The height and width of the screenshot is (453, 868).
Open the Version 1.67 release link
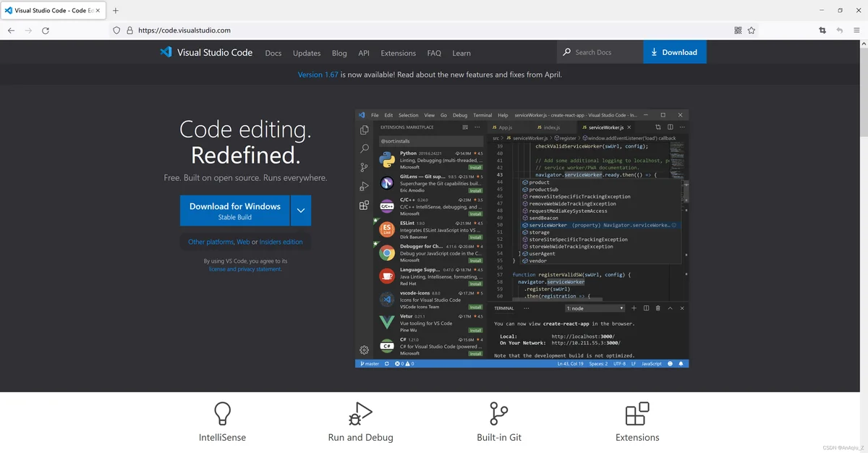318,75
